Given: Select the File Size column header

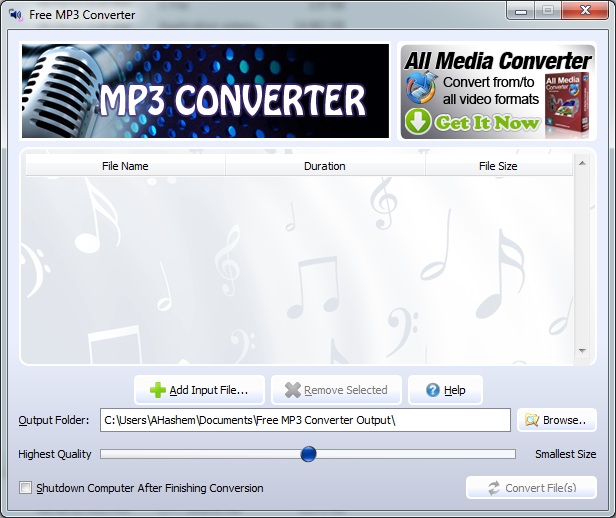Looking at the screenshot, I should 498,166.
